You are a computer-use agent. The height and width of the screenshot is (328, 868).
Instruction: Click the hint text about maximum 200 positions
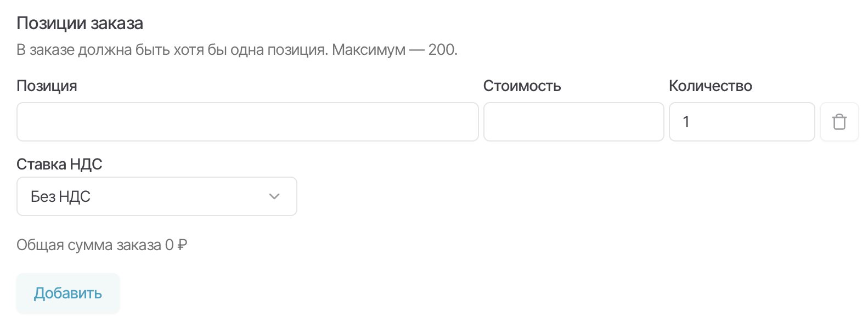click(236, 50)
